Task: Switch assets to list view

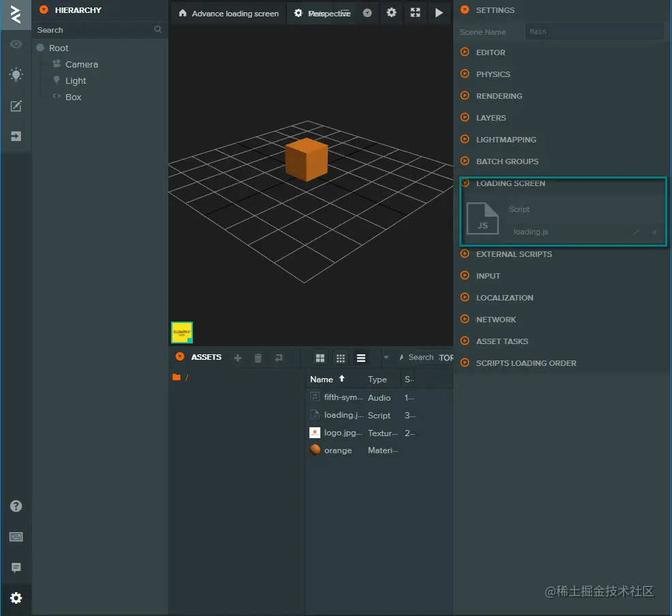Action: [x=361, y=358]
